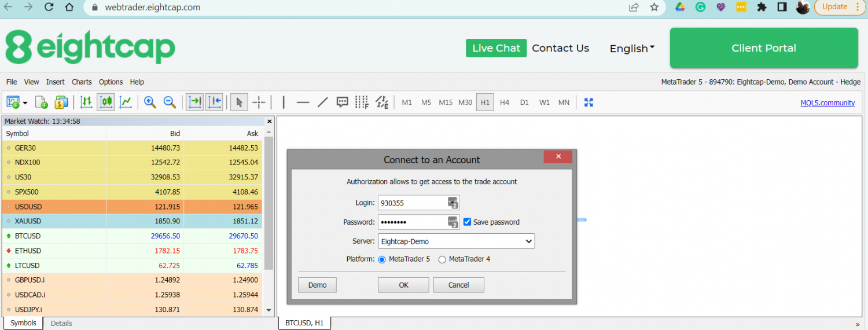
Task: Select the XAUUSD symbol row
Action: tap(132, 221)
